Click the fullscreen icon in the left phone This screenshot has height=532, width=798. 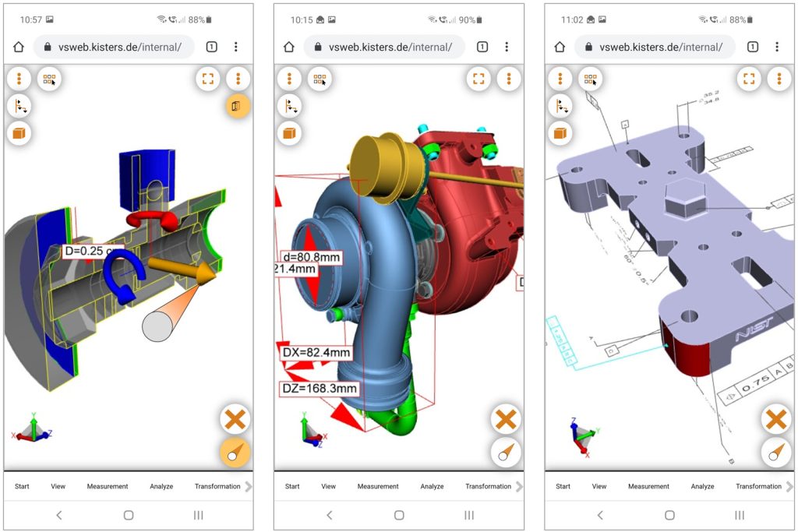pos(207,79)
